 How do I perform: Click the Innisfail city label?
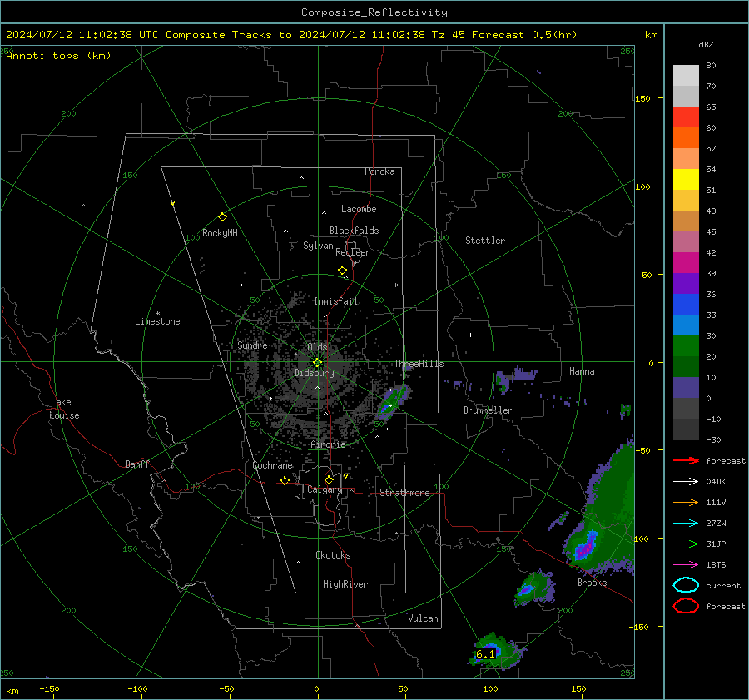(336, 301)
